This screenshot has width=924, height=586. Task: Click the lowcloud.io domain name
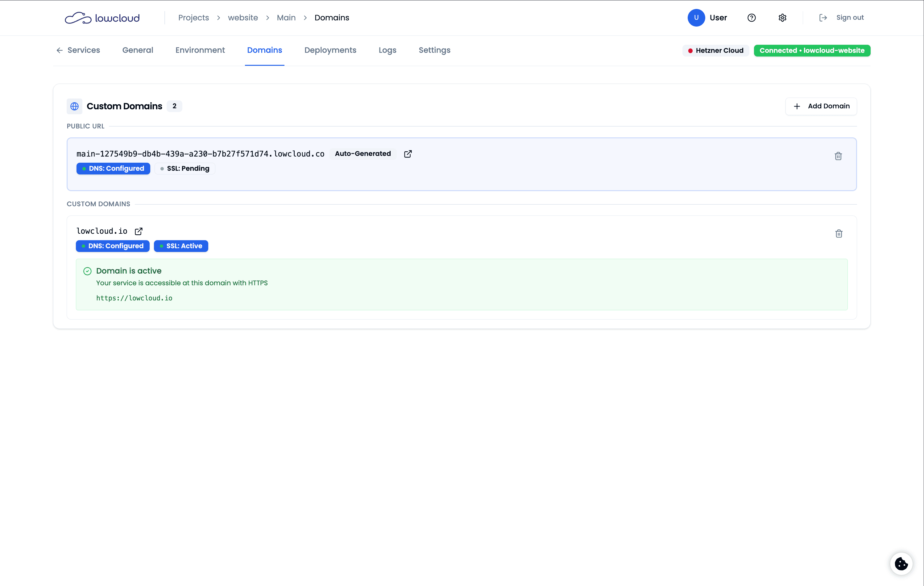coord(102,231)
